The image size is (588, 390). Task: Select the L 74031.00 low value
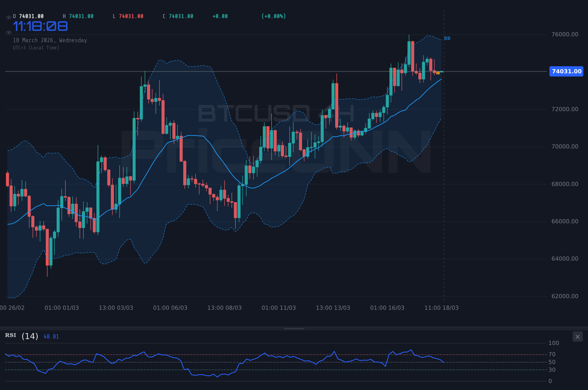[x=128, y=16]
